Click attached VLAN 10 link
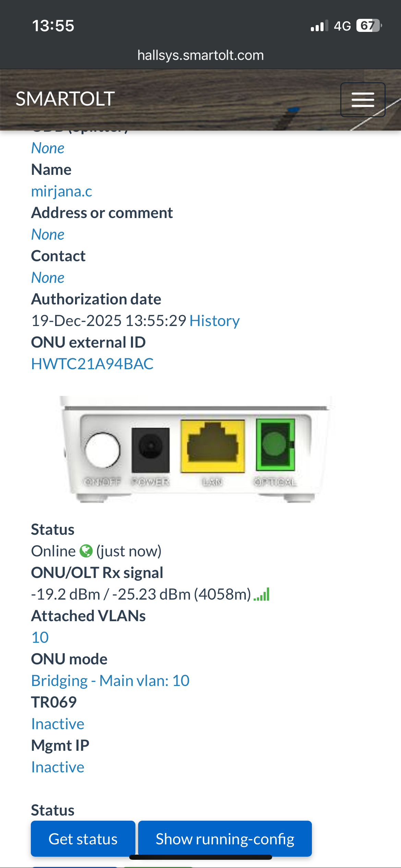Viewport: 401px width, 868px height. point(40,638)
